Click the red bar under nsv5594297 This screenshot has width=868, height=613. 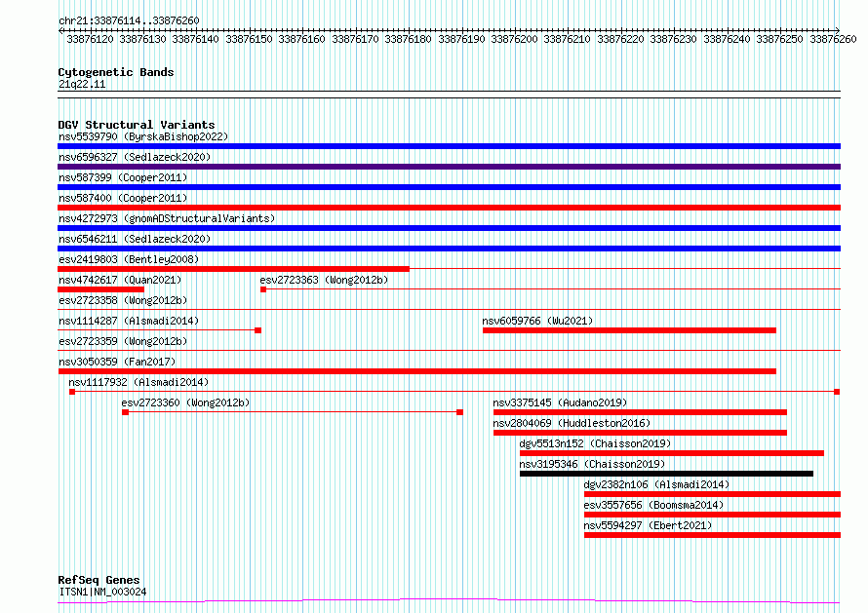[713, 535]
